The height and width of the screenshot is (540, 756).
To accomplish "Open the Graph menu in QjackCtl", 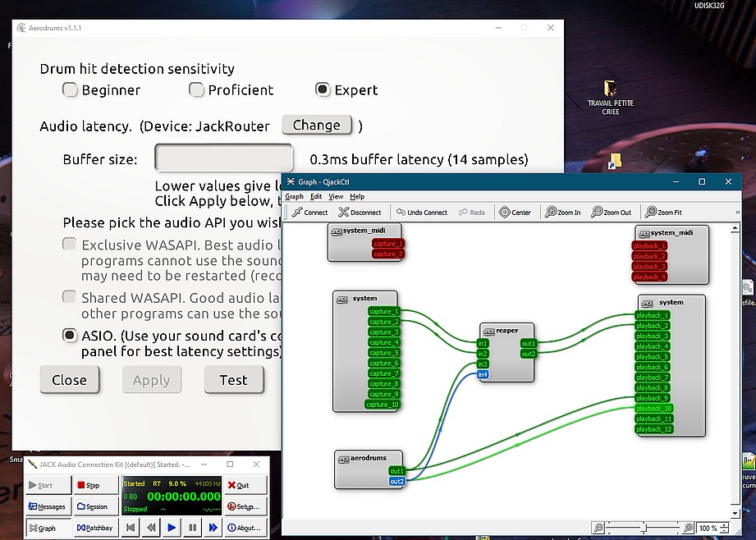I will (294, 196).
